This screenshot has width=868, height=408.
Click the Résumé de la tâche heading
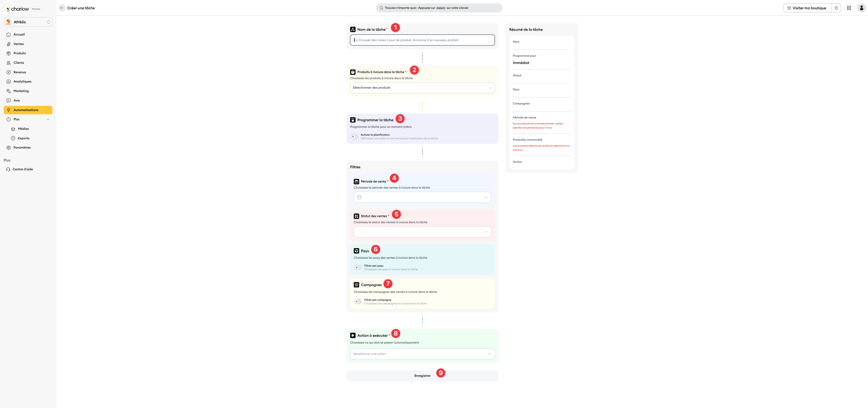pyautogui.click(x=526, y=30)
